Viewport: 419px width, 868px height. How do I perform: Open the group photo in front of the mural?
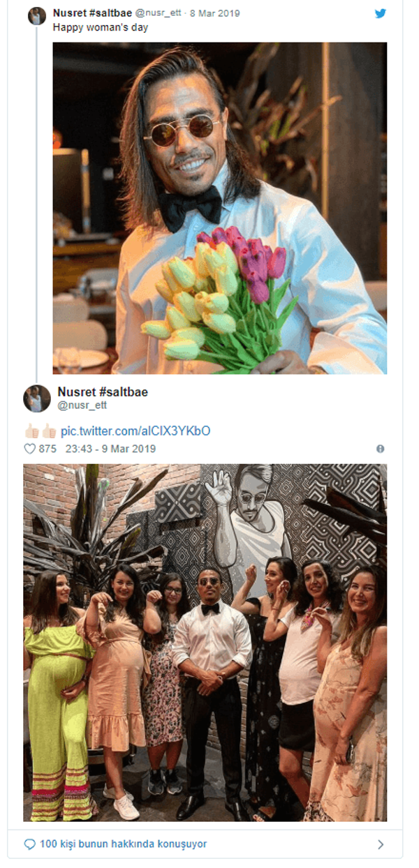(205, 642)
